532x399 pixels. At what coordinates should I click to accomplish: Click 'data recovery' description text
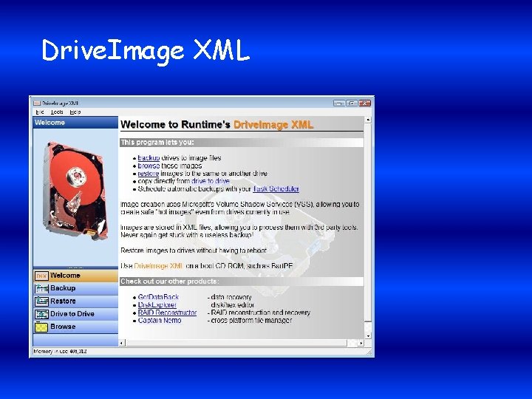click(x=230, y=297)
